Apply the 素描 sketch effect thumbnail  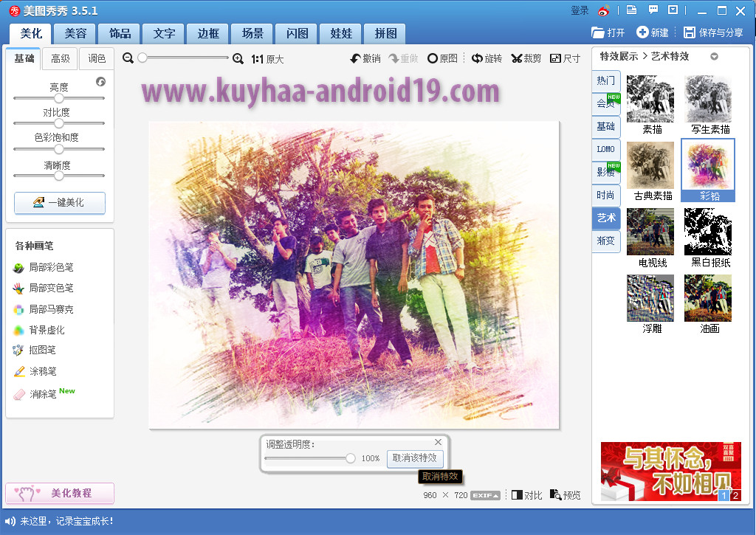650,99
